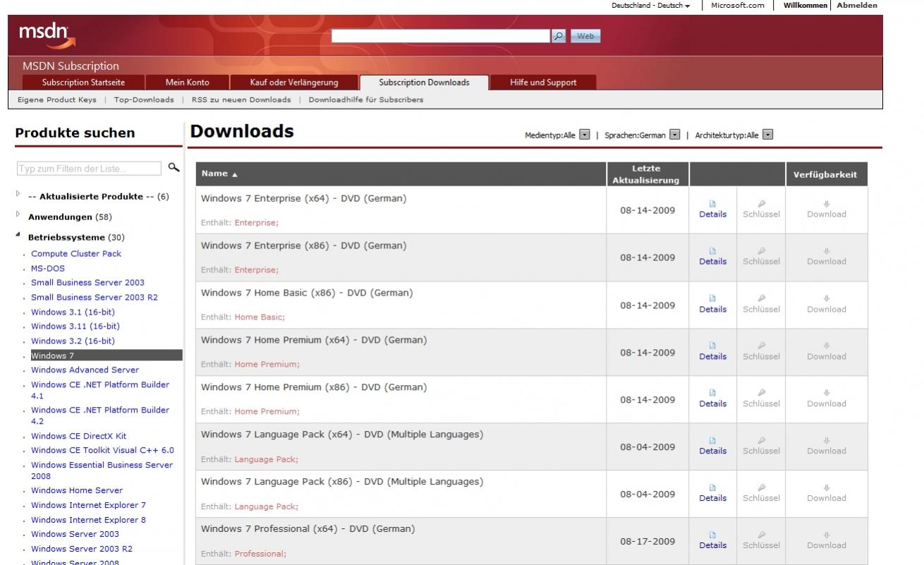
Task: Open the Mein Konto tab
Action: (187, 83)
